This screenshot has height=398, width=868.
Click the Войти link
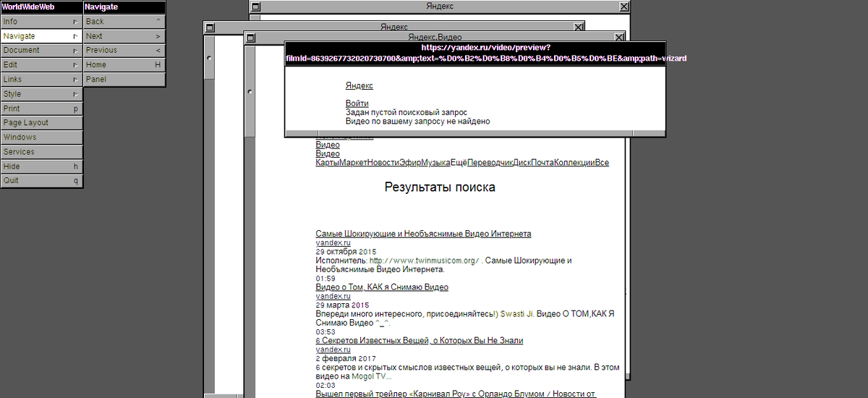click(x=357, y=103)
